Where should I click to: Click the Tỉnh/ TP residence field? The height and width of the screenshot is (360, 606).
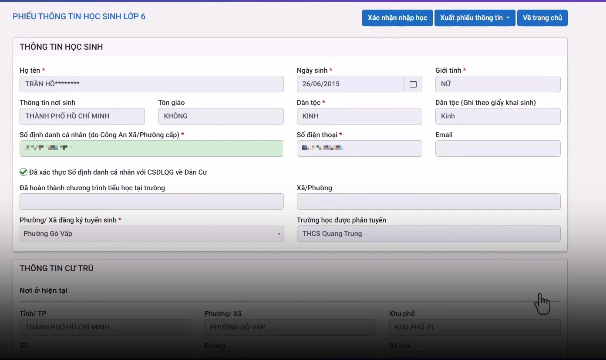tap(105, 327)
